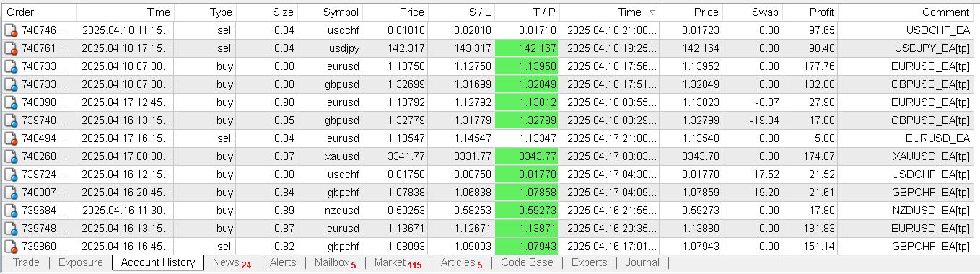Click the order icon of the 27.90 profit row
This screenshot has height=274, width=980.
pos(11,102)
